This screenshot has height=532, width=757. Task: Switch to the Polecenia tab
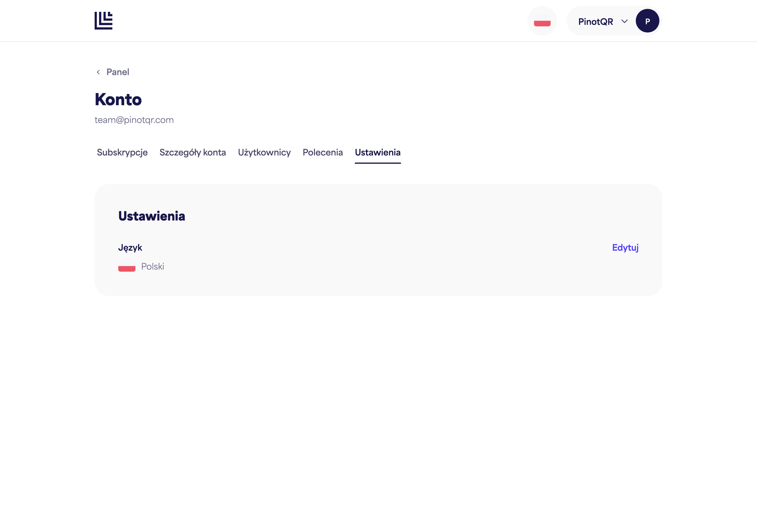(322, 152)
